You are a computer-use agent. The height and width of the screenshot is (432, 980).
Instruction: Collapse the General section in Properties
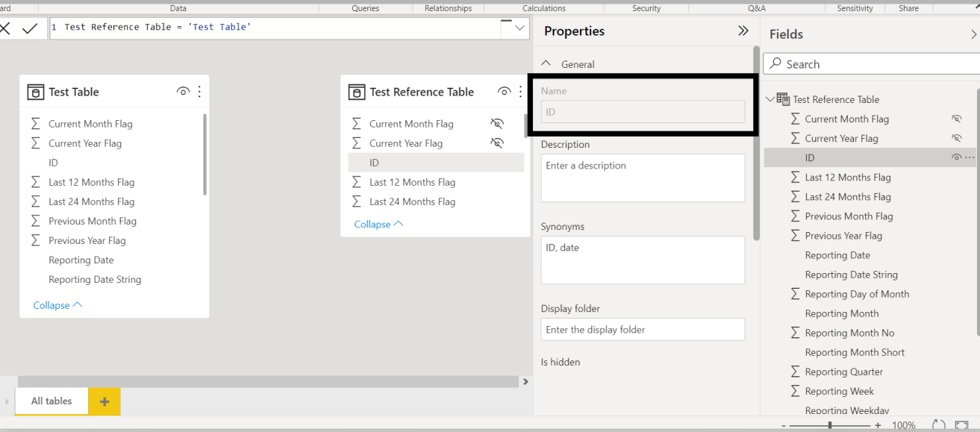pos(546,64)
